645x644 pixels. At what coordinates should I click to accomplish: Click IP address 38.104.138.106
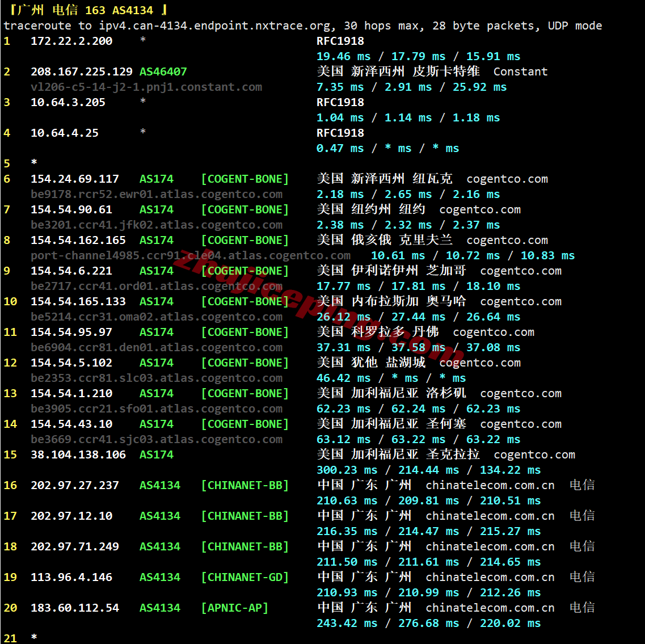click(x=78, y=454)
